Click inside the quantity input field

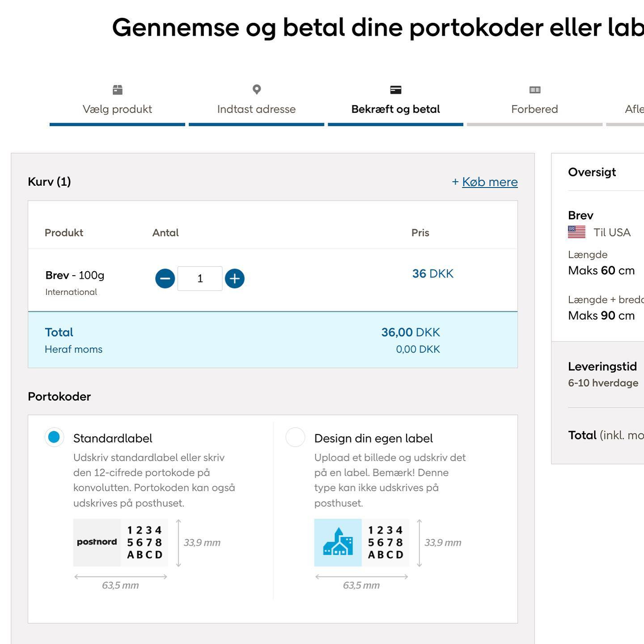[199, 278]
